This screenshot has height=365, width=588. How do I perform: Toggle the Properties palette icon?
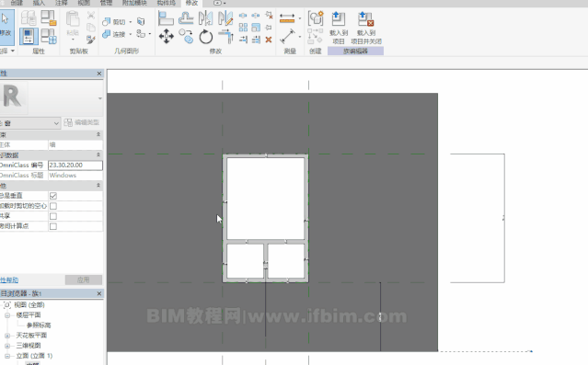click(29, 37)
